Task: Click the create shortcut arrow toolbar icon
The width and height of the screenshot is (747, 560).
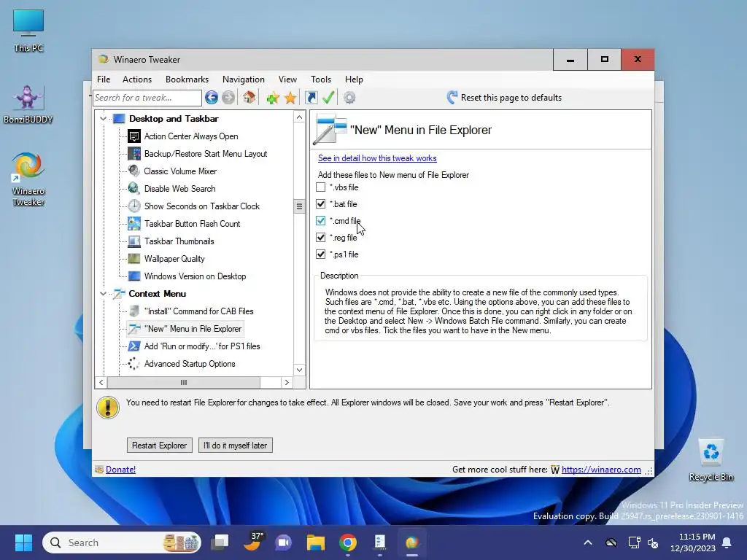Action: pyautogui.click(x=311, y=98)
